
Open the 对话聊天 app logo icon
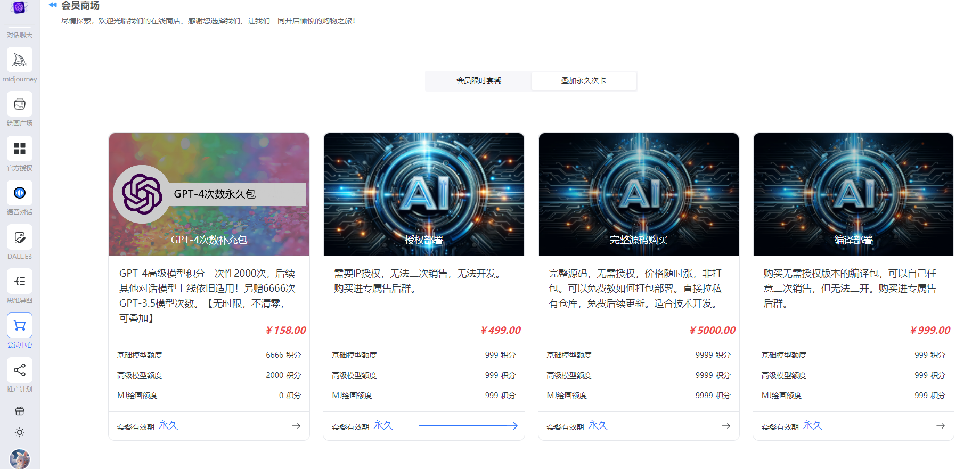(x=19, y=7)
